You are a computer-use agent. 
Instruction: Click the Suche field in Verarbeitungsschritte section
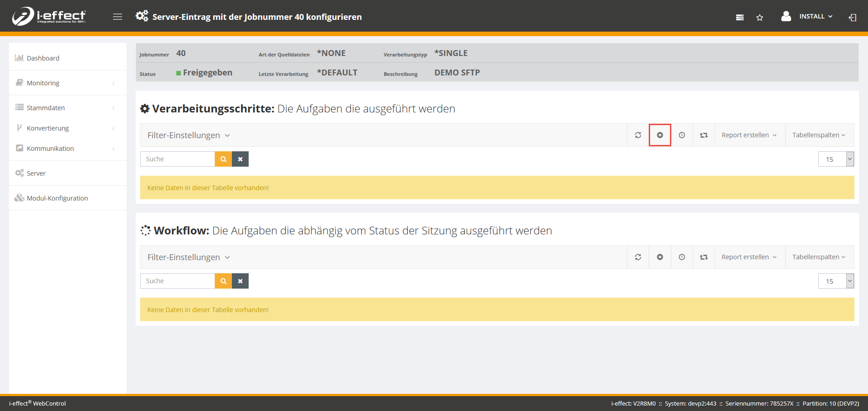177,159
